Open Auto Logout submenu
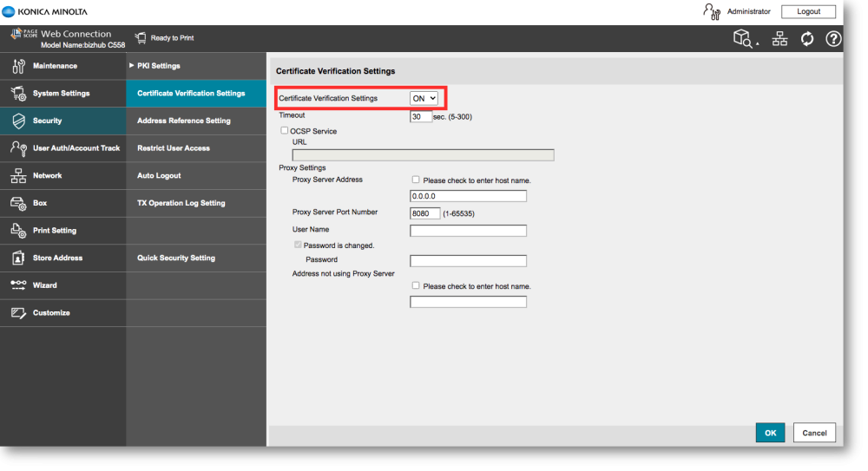This screenshot has width=868, height=471. [196, 175]
